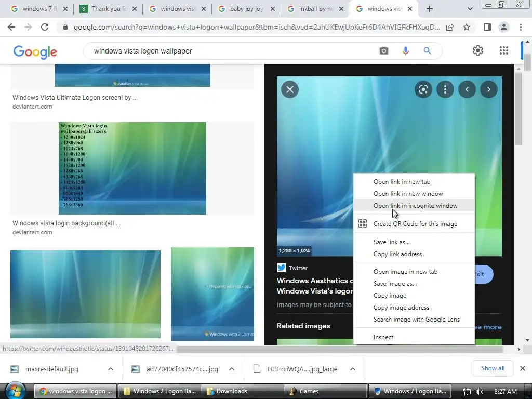The width and height of the screenshot is (532, 399).
Task: Switch to the 'inkball by m' tab
Action: click(x=315, y=9)
